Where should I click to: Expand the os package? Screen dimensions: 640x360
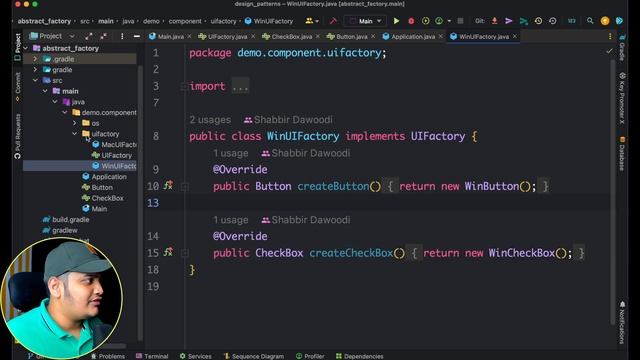coord(75,123)
